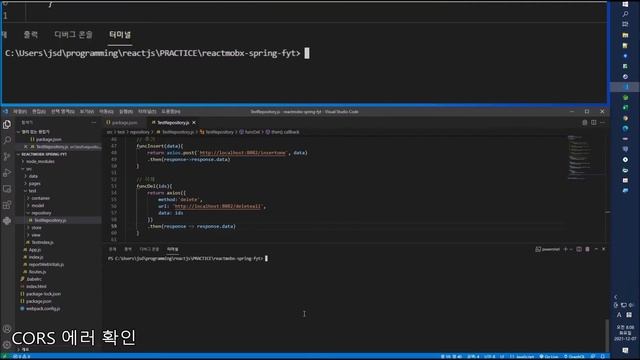Image resolution: width=640 pixels, height=360 pixels.
Task: Open the Edit menu in the menu bar
Action: point(39,111)
